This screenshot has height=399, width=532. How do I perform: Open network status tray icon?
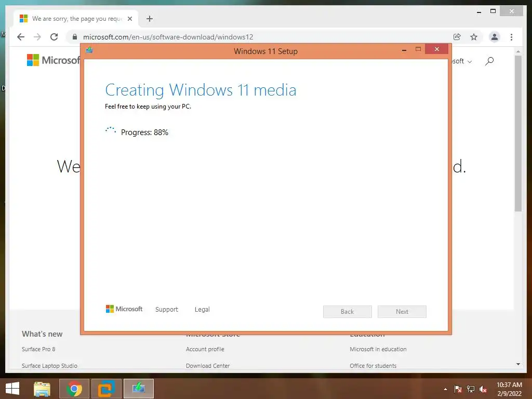coord(471,389)
